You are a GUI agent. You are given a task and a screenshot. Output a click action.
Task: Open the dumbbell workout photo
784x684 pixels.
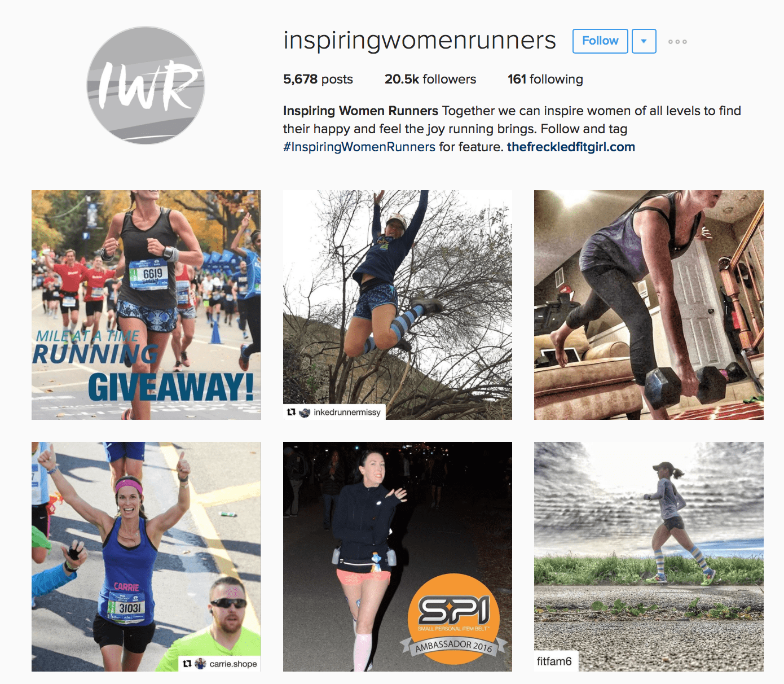click(649, 305)
